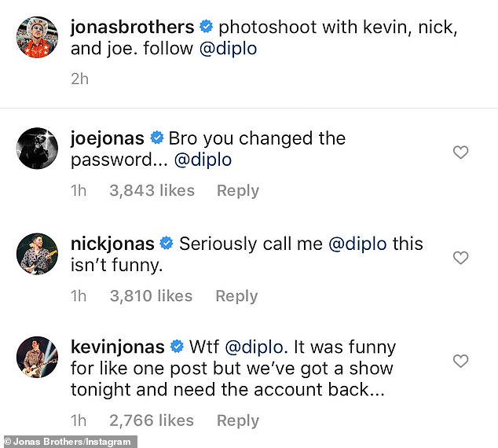Open jonasbrothers profile picture
The image size is (498, 448).
37,37
